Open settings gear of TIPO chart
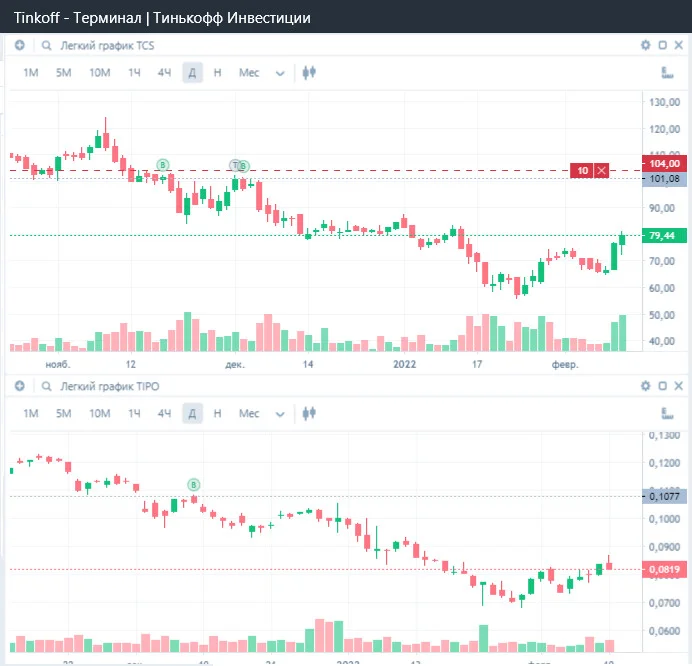 click(x=645, y=386)
